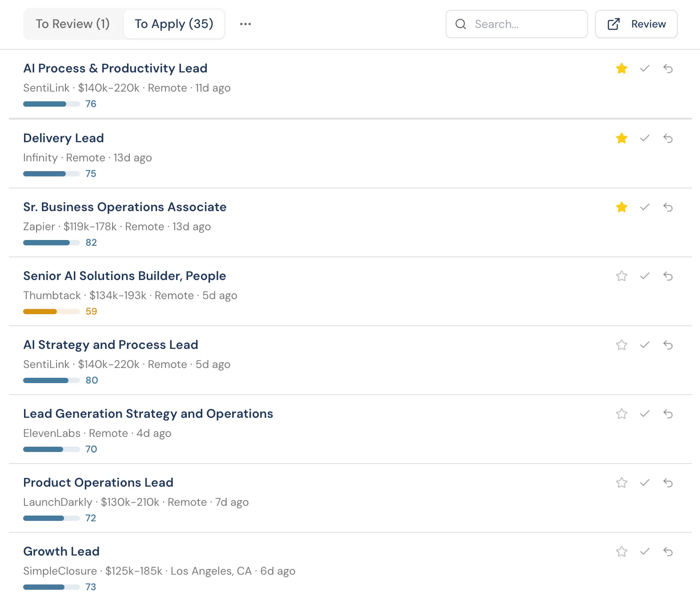Star the Senior AI Solutions Builder job

pos(622,276)
